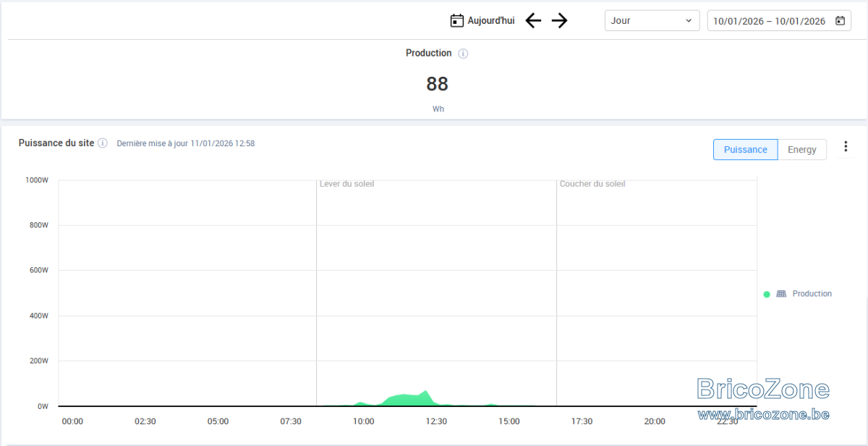Toggle the Production series in the legend
The height and width of the screenshot is (446, 868).
click(798, 294)
